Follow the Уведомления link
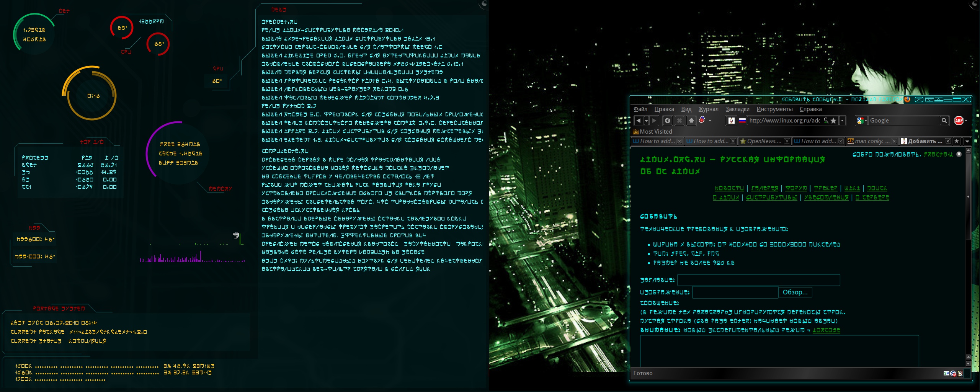This screenshot has height=392, width=980. (826, 198)
